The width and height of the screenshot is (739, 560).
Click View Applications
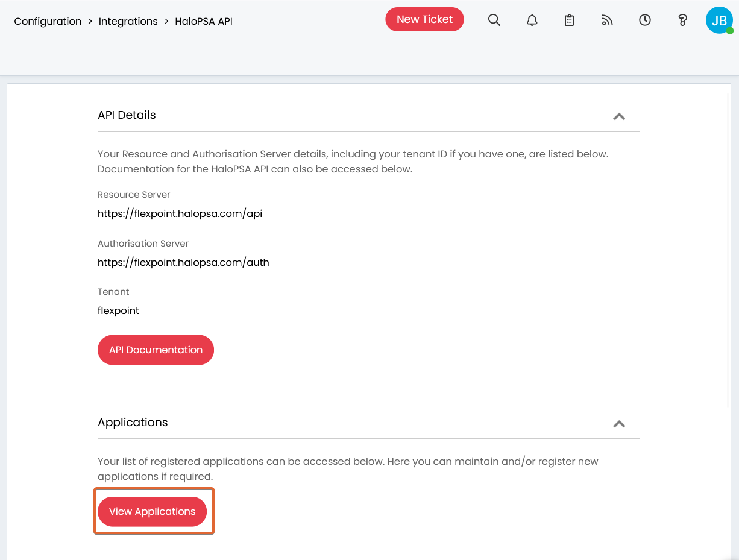(x=152, y=511)
